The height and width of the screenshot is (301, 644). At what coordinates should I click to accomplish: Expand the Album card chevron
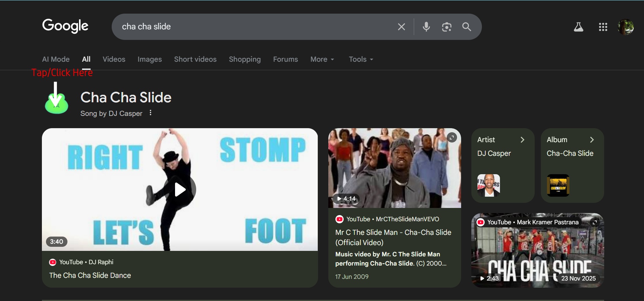(x=592, y=140)
